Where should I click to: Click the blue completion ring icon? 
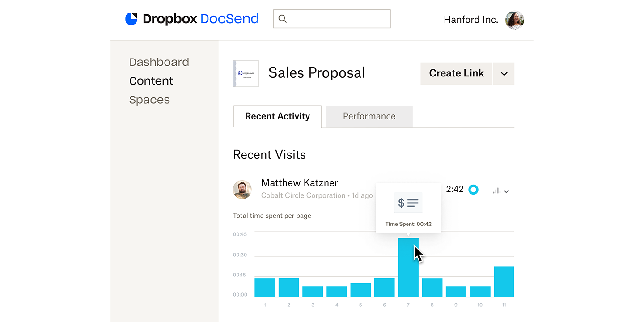pos(473,190)
